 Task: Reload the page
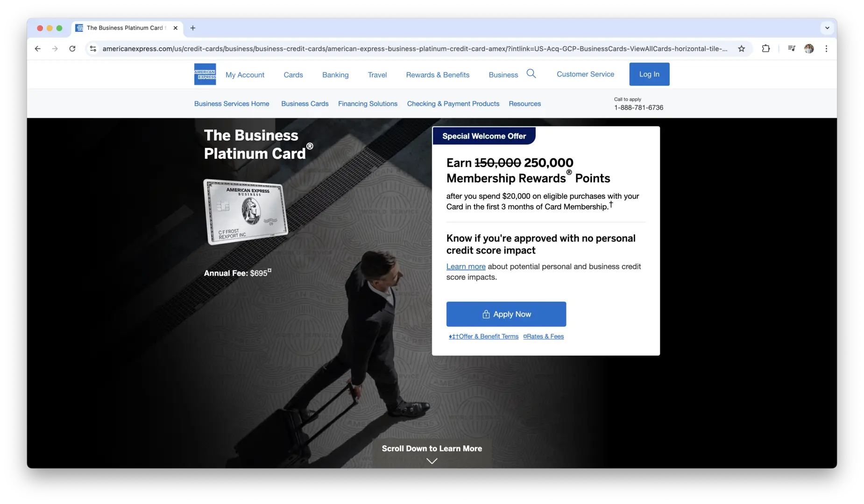(72, 49)
